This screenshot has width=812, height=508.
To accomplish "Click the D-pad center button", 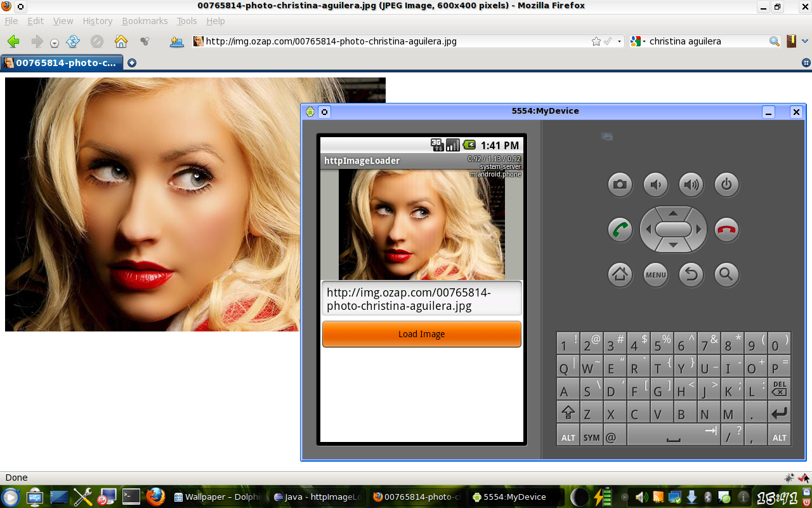I will click(x=673, y=229).
